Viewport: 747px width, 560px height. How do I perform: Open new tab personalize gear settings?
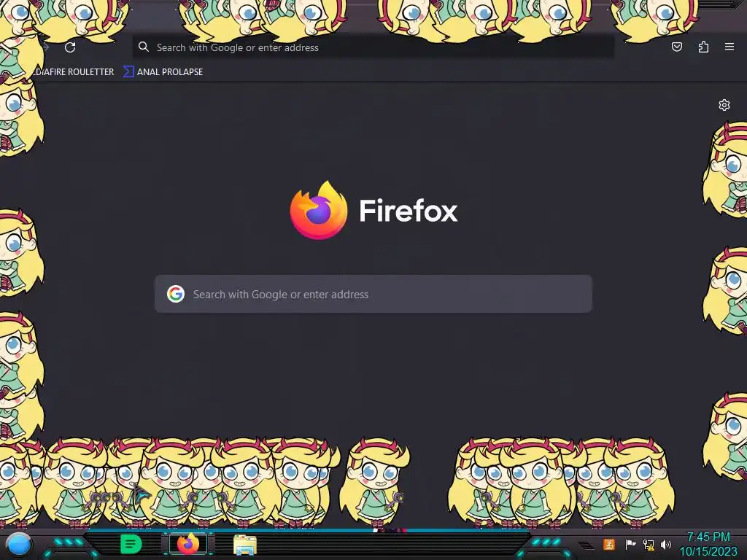(724, 105)
